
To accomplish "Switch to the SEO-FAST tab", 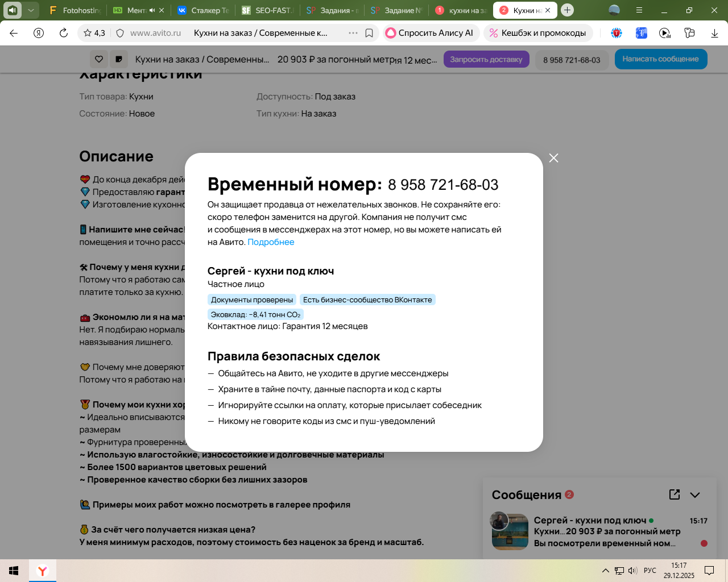I will [x=267, y=10].
